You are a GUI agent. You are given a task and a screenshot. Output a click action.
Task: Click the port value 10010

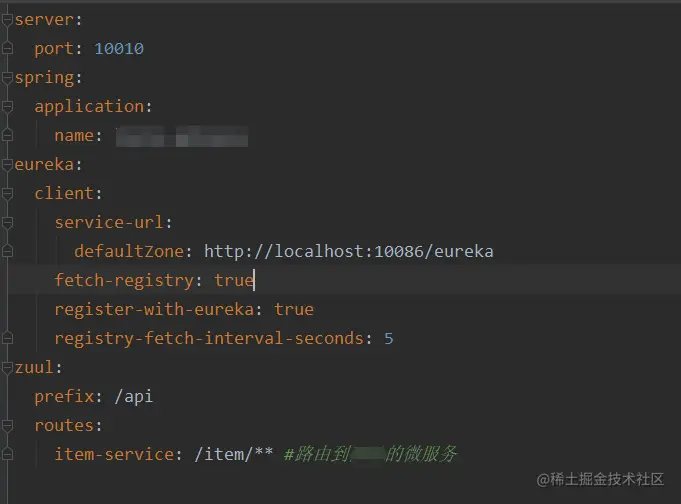click(119, 48)
